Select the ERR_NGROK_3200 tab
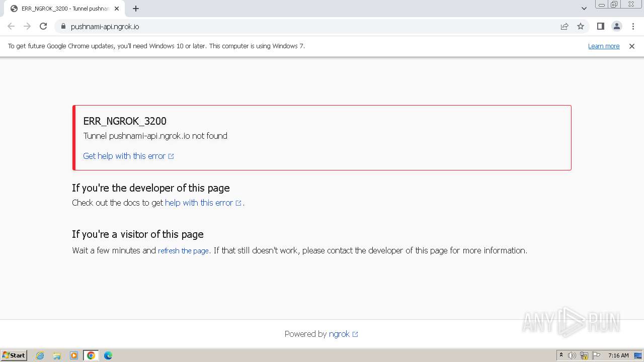 pyautogui.click(x=63, y=9)
